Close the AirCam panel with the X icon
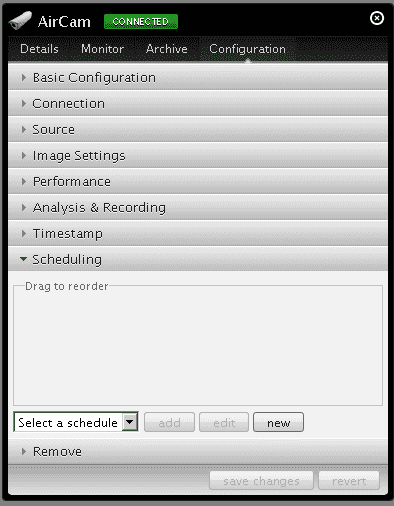This screenshot has height=506, width=394. pyautogui.click(x=377, y=18)
